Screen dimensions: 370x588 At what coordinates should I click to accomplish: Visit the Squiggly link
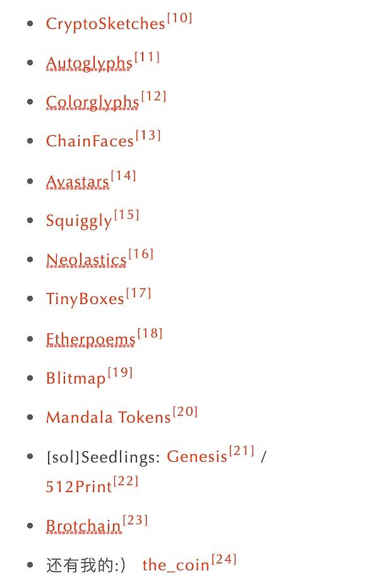pos(79,221)
